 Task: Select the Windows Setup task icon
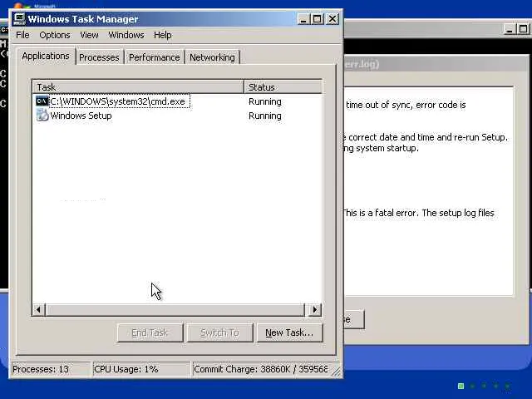(x=42, y=116)
